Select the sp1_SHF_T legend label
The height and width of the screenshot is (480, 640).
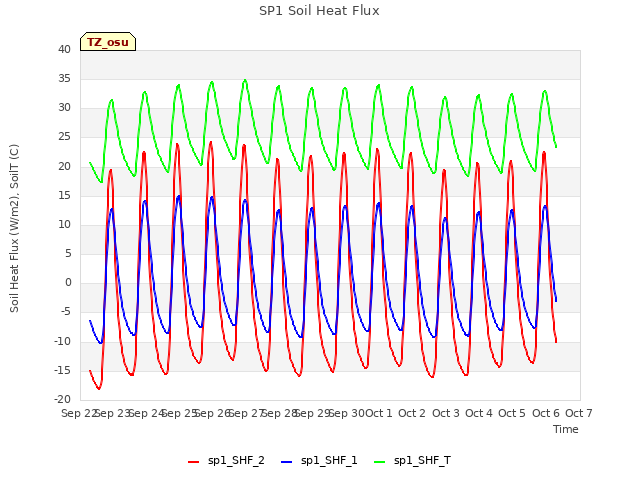pyautogui.click(x=422, y=460)
